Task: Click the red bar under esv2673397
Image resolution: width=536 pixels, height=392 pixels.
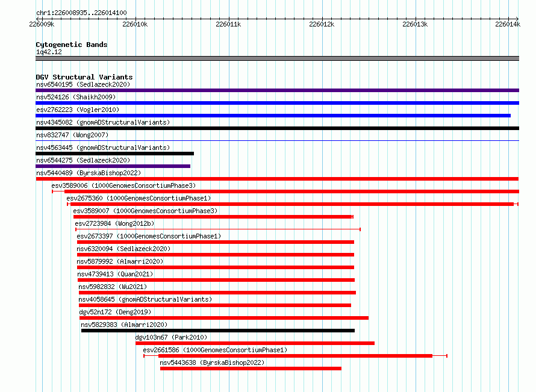Action: (216, 242)
